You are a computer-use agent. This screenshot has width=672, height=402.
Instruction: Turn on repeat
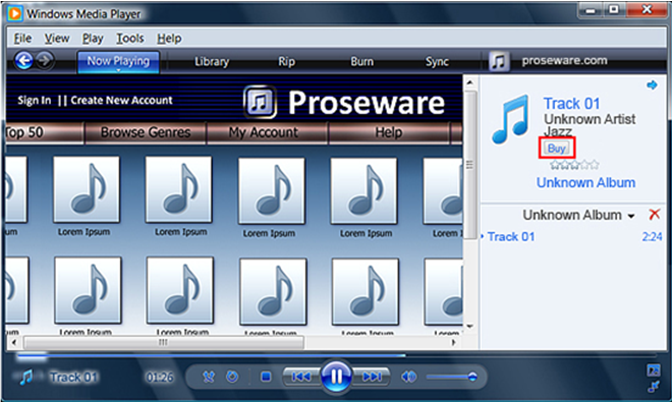coord(232,377)
